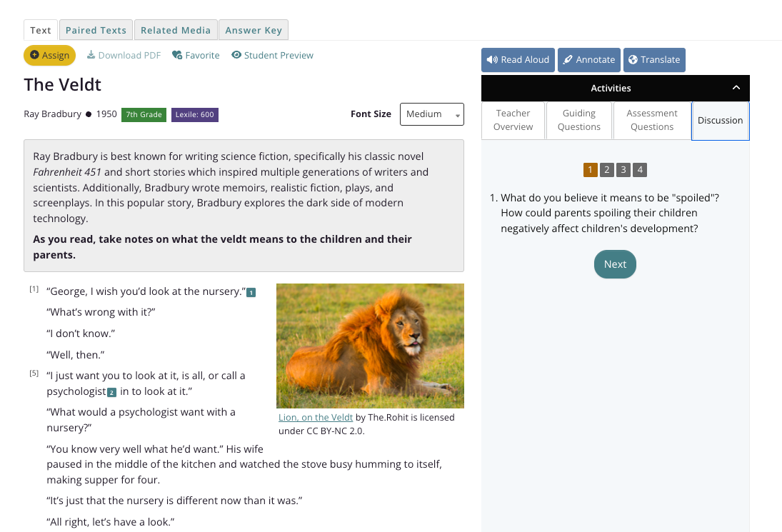
Task: Select discussion question 3
Action: (x=623, y=170)
